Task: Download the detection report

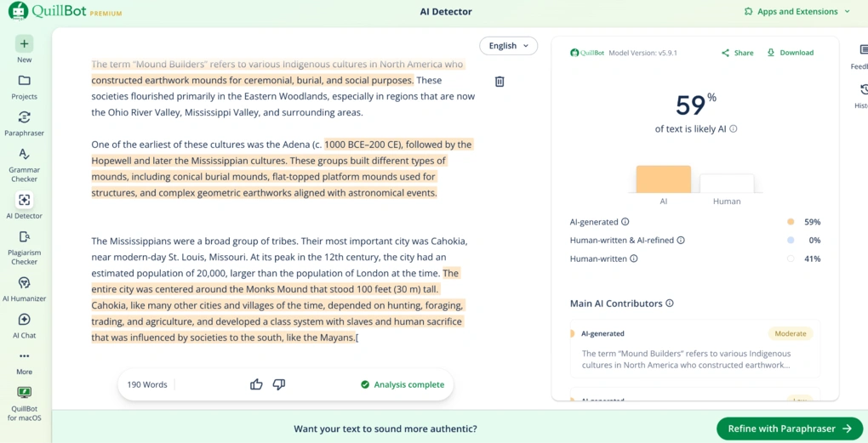Action: (791, 53)
